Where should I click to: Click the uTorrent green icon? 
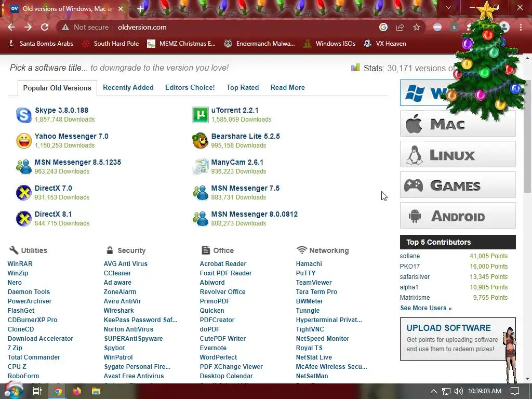200,115
